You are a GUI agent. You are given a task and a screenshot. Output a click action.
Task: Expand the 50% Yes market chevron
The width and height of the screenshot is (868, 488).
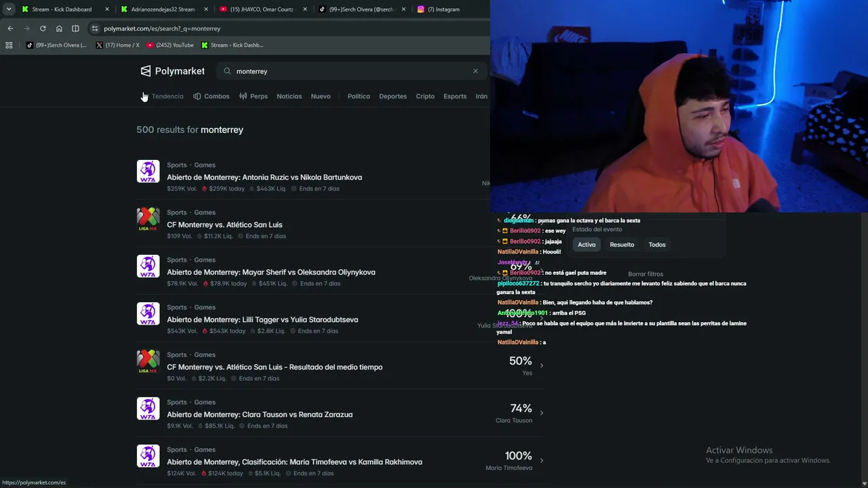pos(541,365)
